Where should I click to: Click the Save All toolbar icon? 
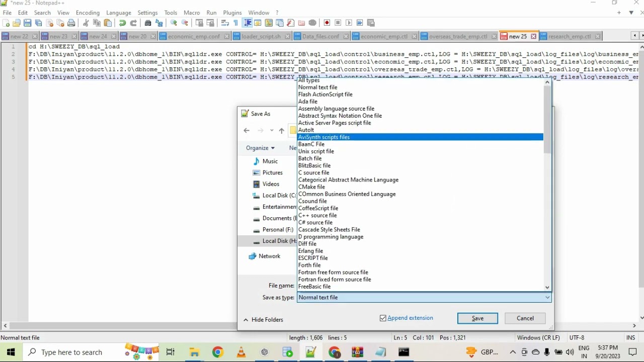point(38,23)
